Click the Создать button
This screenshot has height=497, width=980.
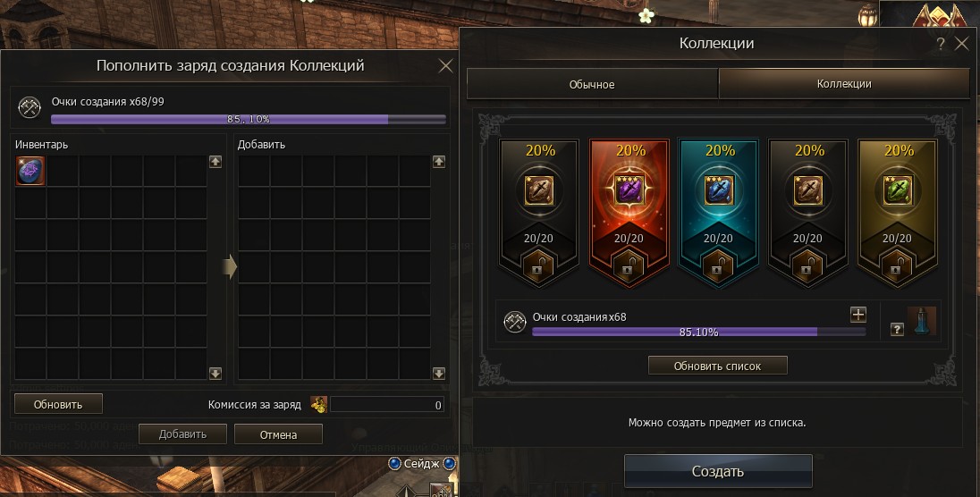click(x=717, y=471)
